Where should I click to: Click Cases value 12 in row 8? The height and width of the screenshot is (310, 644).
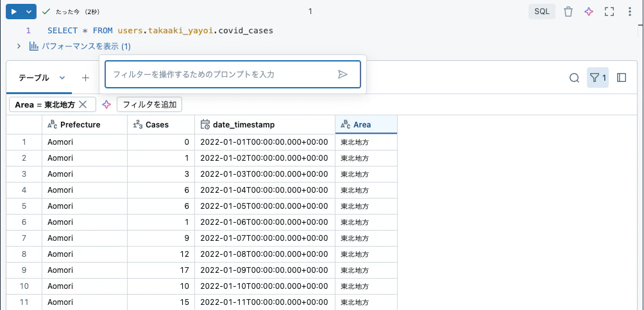(161, 254)
